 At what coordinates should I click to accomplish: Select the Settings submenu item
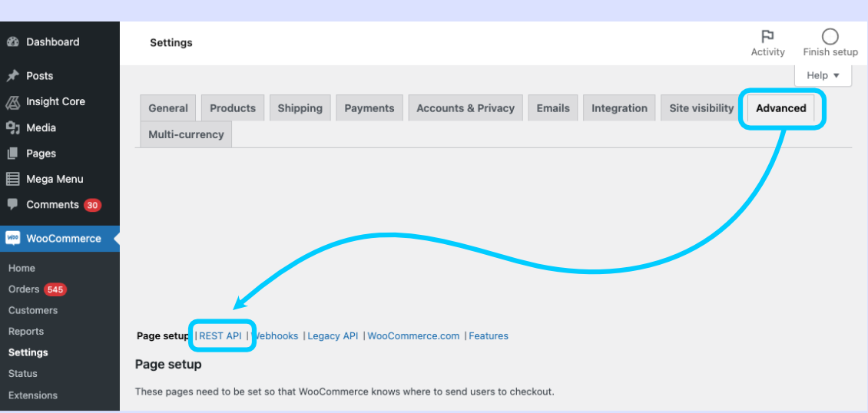click(28, 352)
